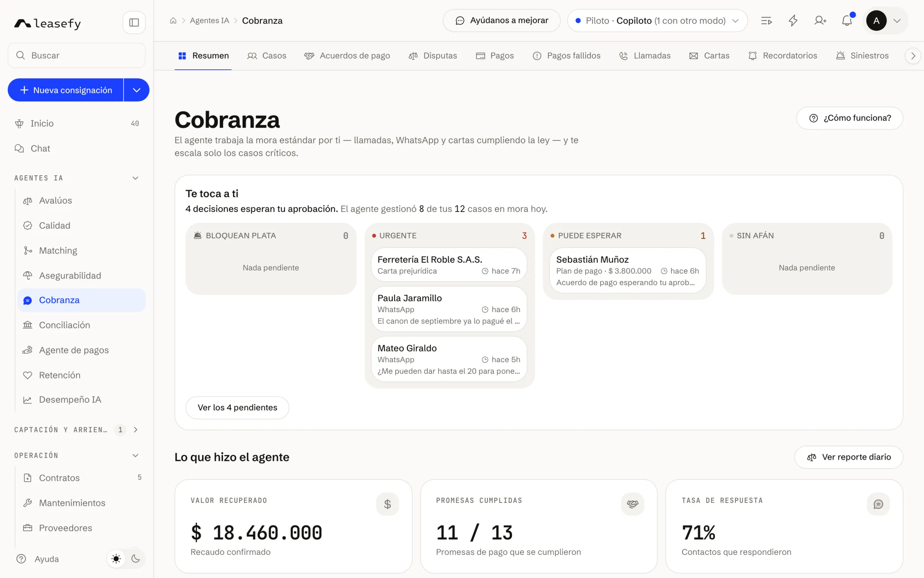Click the lightning bolt quick actions icon
This screenshot has width=924, height=578.
[793, 21]
